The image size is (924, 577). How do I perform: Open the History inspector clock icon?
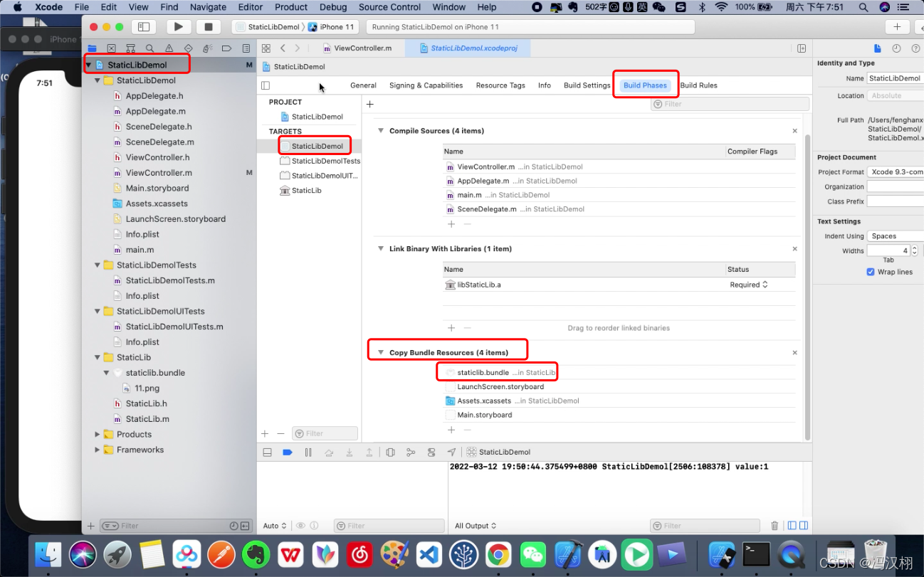coord(896,48)
